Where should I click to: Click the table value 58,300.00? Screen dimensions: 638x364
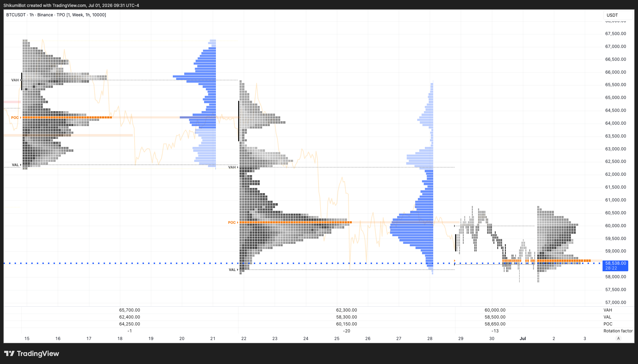click(x=347, y=317)
